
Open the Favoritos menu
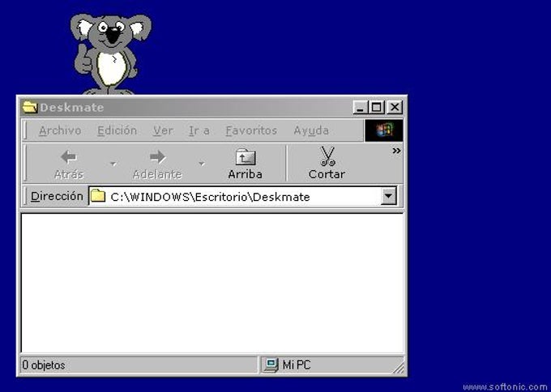(251, 130)
